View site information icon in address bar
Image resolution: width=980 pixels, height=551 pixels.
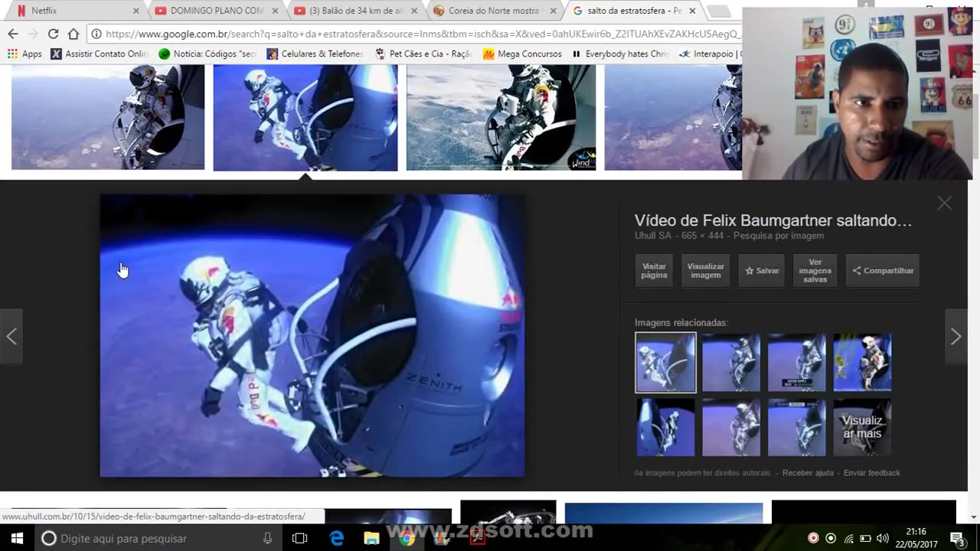click(x=96, y=34)
